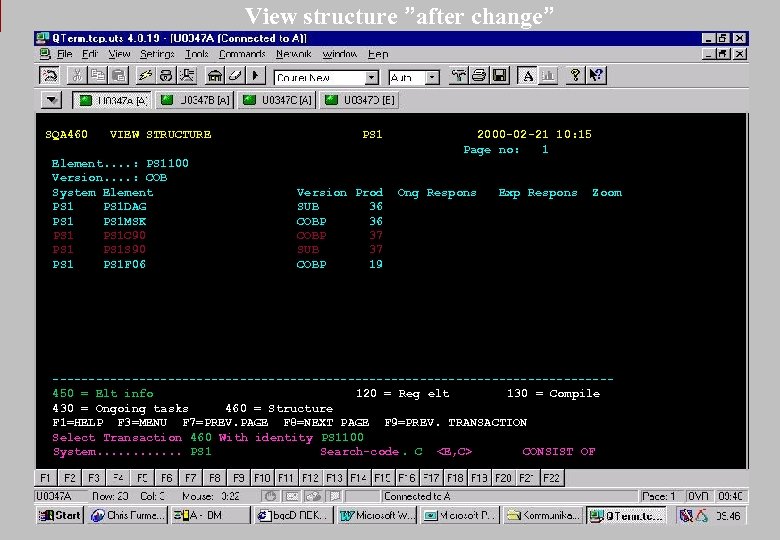Click the third grayed status bar icon
Screen dimensions: 780x540
click(313, 496)
